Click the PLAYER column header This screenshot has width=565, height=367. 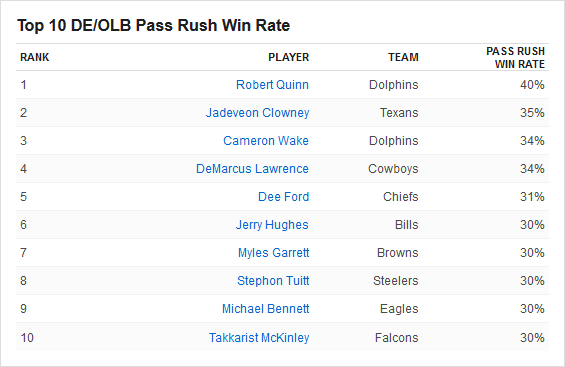[289, 57]
